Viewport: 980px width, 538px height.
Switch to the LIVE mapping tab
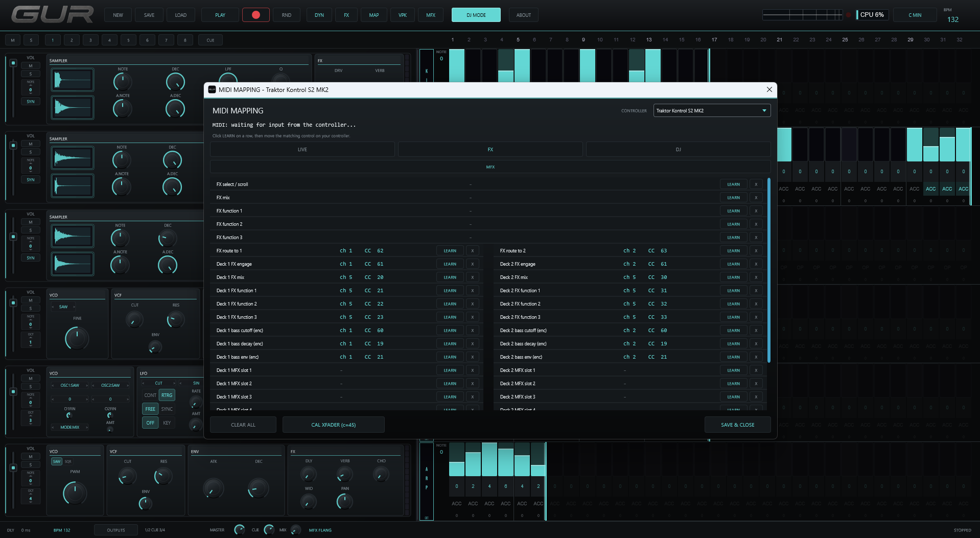pyautogui.click(x=302, y=150)
